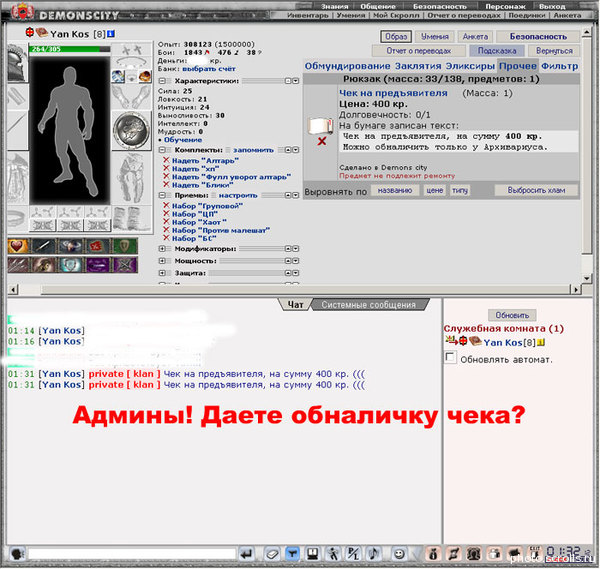
Task: Click the exit icon near the clock
Action: coord(535,553)
